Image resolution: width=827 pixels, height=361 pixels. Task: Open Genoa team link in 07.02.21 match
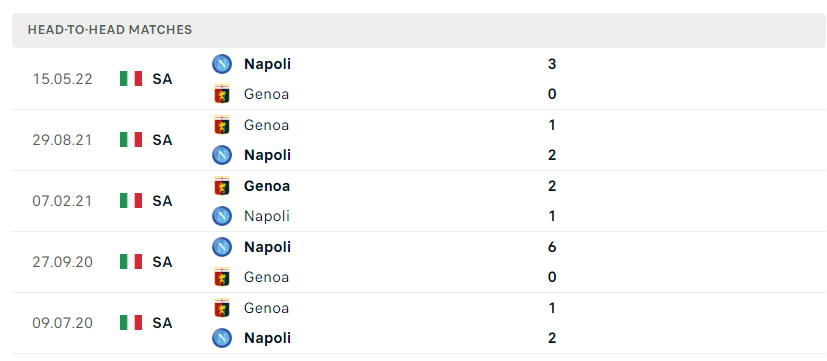coord(267,186)
